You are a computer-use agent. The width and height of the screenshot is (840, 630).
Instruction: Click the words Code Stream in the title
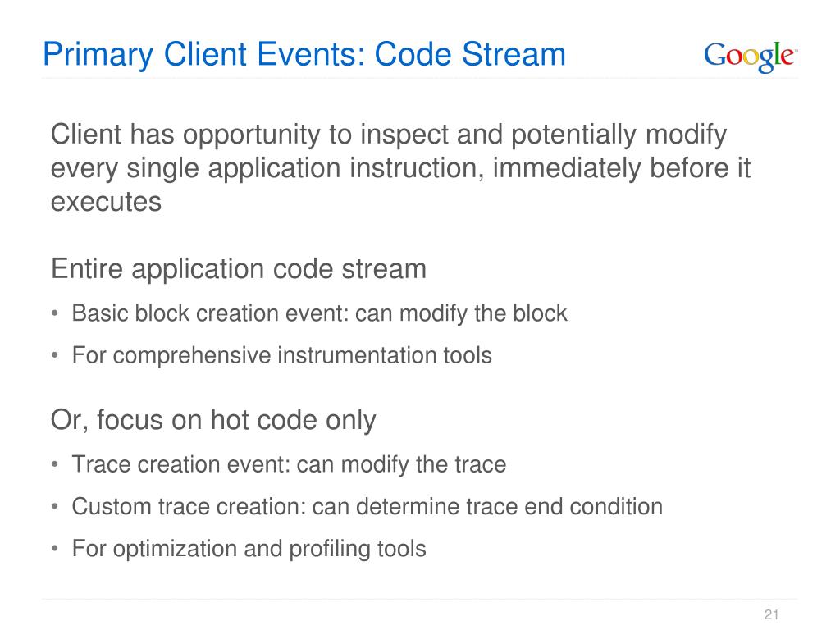click(470, 55)
